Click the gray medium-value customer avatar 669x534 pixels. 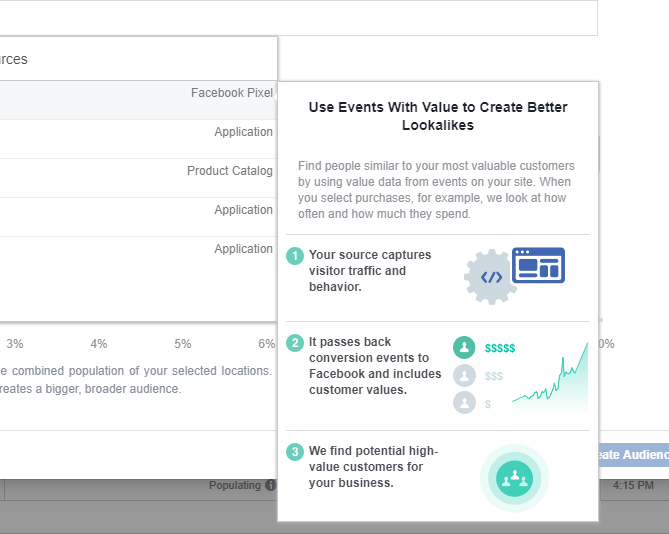pyautogui.click(x=464, y=375)
